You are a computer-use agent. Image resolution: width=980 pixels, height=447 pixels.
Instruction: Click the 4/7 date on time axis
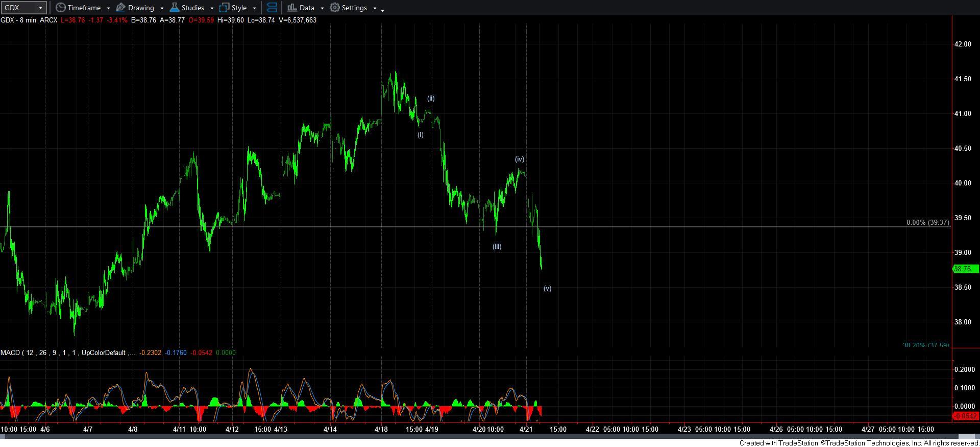point(88,429)
